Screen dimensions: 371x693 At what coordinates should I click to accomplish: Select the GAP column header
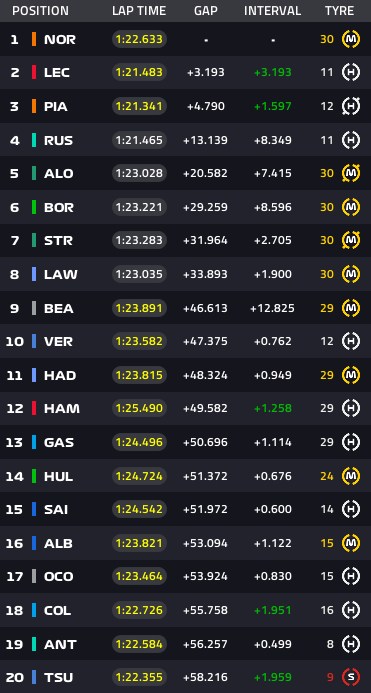(x=206, y=11)
